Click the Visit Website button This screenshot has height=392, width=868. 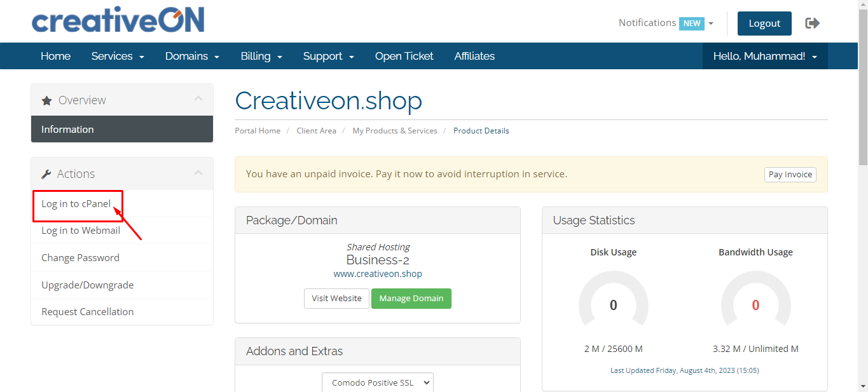[336, 299]
